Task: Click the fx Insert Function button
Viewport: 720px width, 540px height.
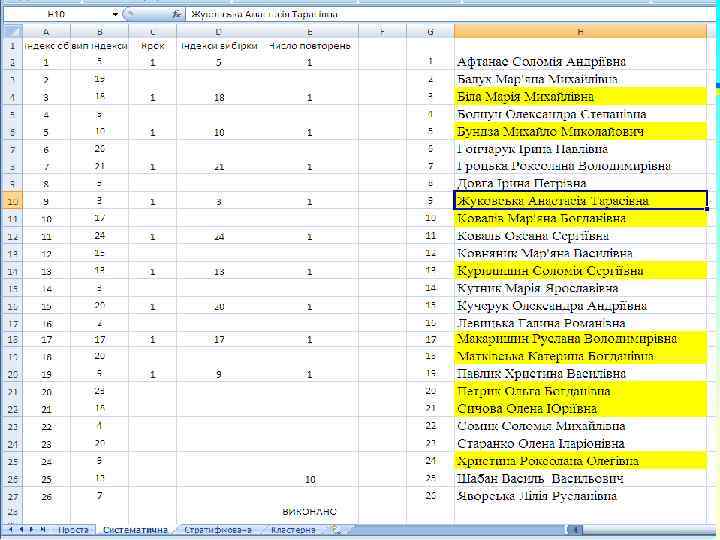Action: (177, 14)
